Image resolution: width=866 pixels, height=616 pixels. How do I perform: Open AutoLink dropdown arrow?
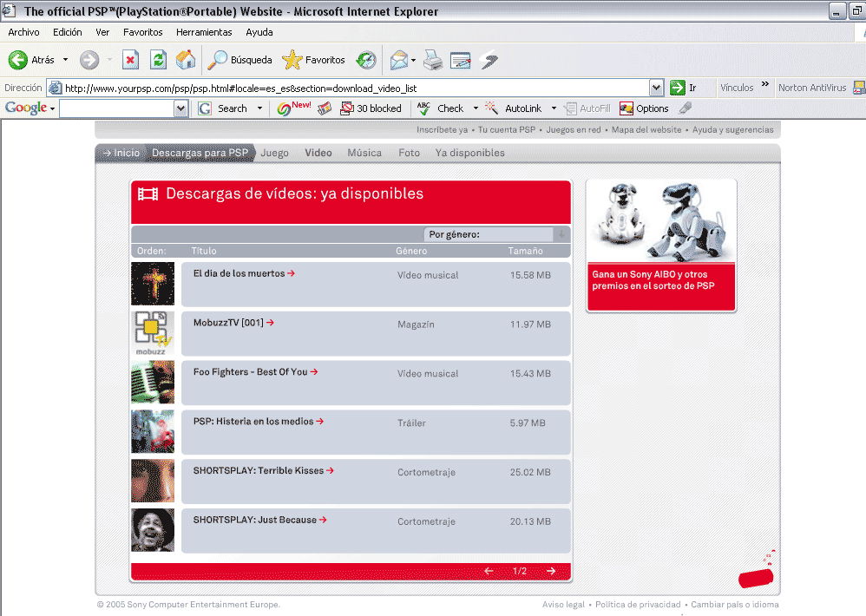(554, 108)
